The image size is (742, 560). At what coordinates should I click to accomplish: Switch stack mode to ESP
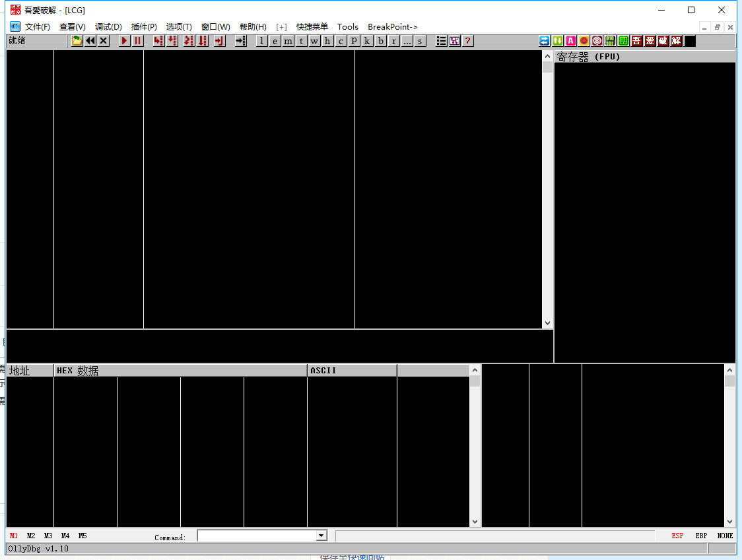pyautogui.click(x=677, y=536)
